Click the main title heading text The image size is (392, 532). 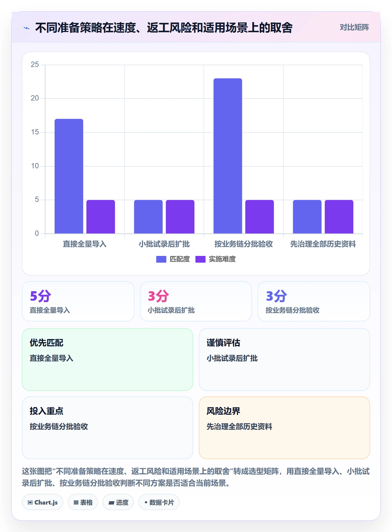tap(164, 28)
